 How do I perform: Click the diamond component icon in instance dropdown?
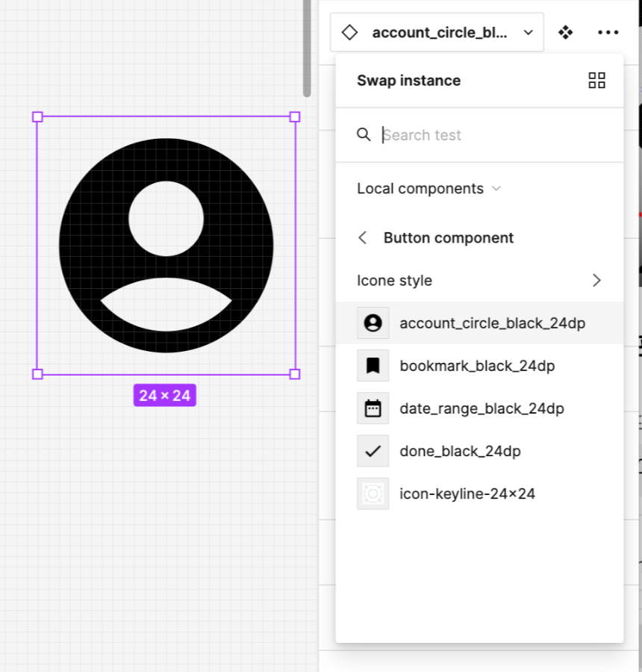point(349,33)
